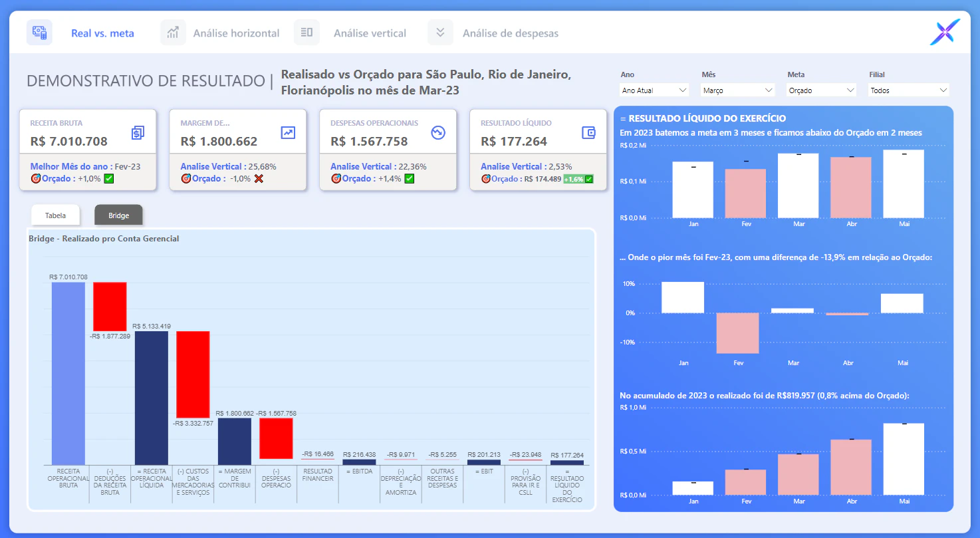Go to Análise de despesas page

(511, 33)
